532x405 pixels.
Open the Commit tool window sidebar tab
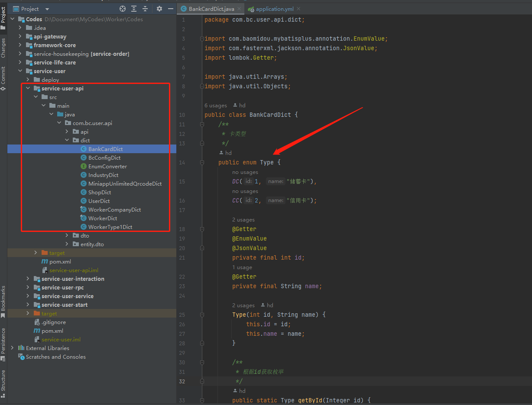point(3,78)
